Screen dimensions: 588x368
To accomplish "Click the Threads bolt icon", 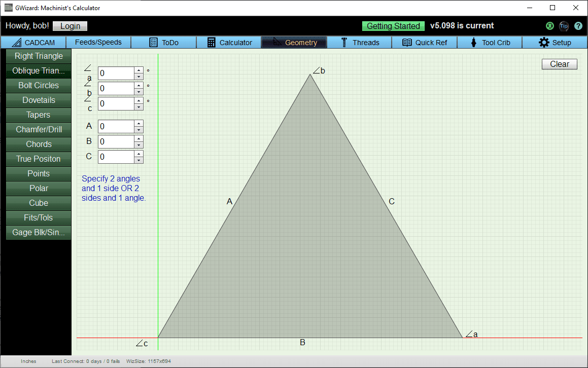I will (x=344, y=43).
